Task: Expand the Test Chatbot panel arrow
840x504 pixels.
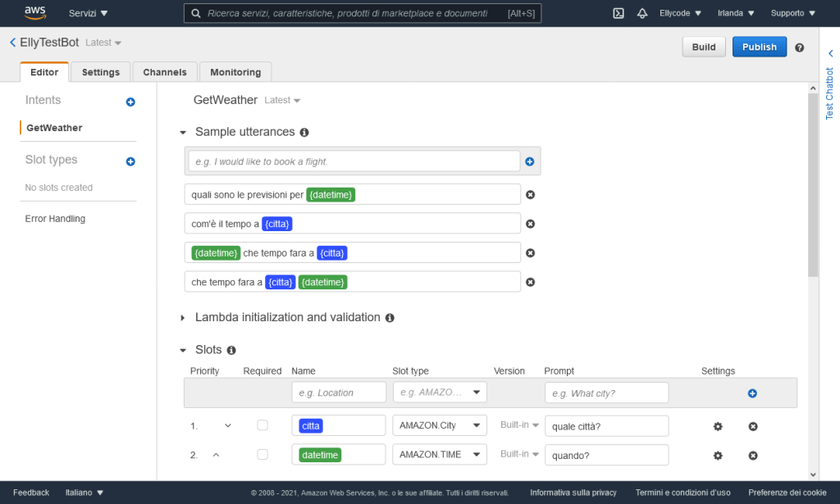Action: [x=830, y=53]
